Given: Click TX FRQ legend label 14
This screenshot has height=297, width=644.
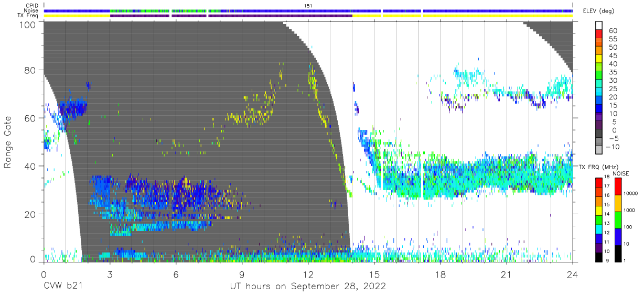Looking at the screenshot, I should tap(607, 214).
